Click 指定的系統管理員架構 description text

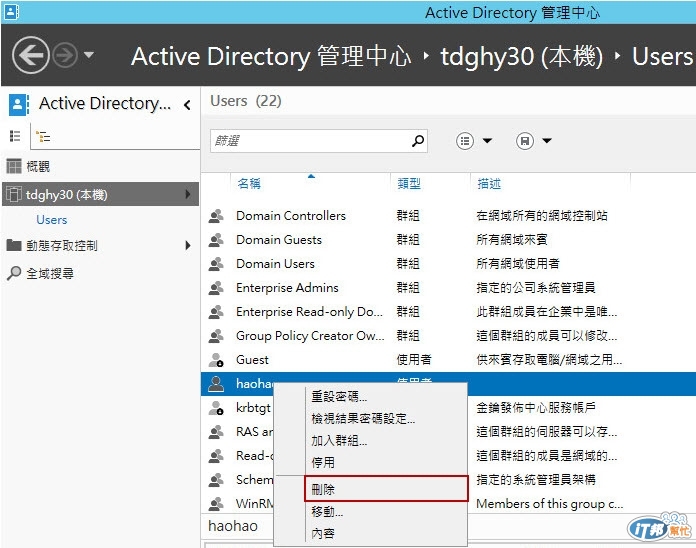click(x=536, y=479)
